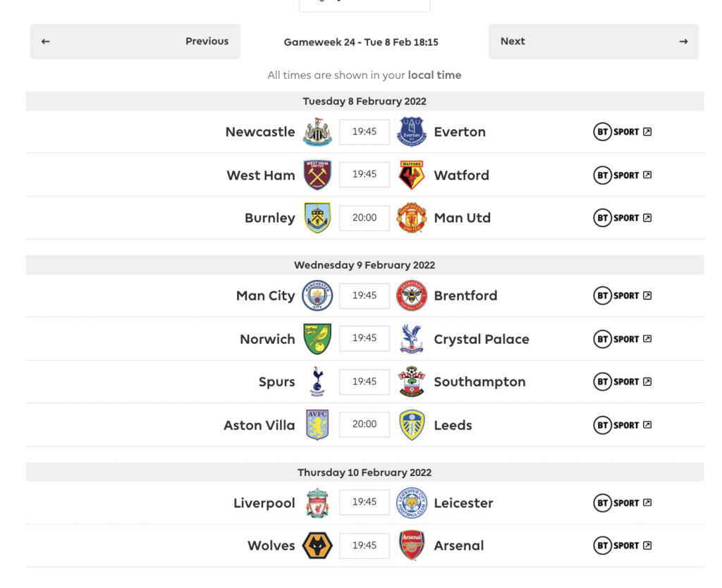
Task: Open BT Sport link for Burnley match
Action: coord(623,218)
